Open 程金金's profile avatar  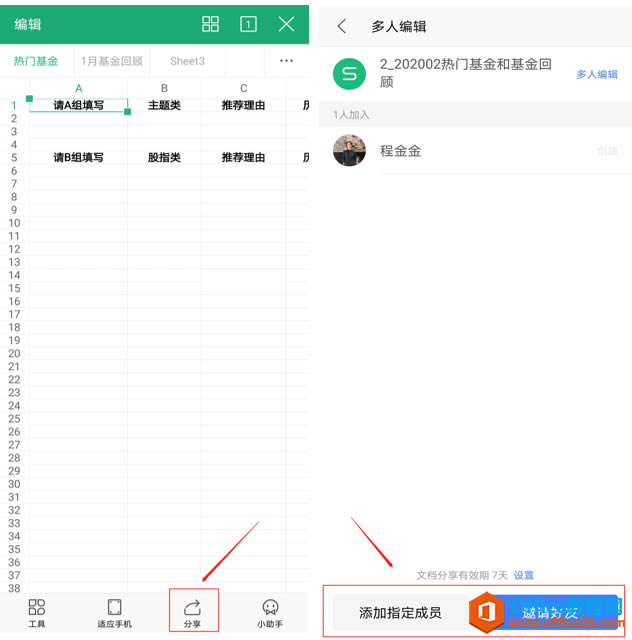click(x=349, y=151)
